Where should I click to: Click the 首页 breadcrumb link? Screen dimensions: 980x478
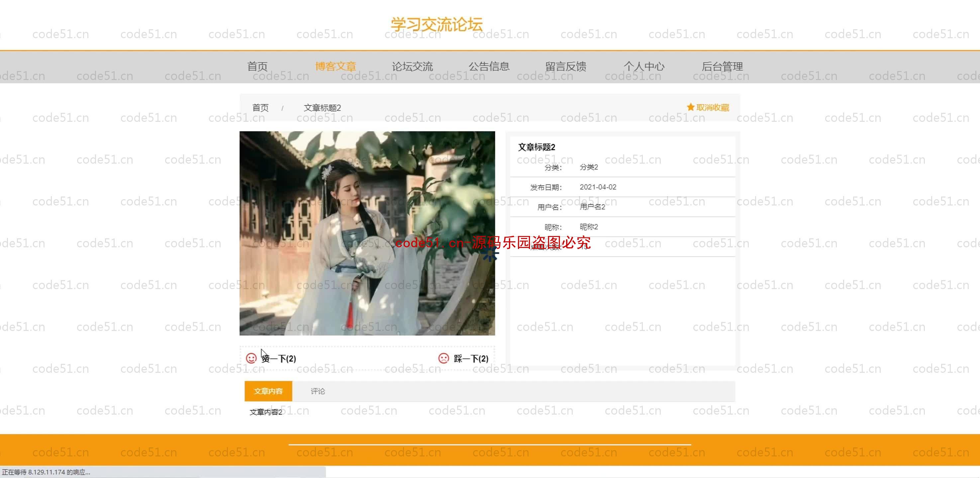point(260,108)
